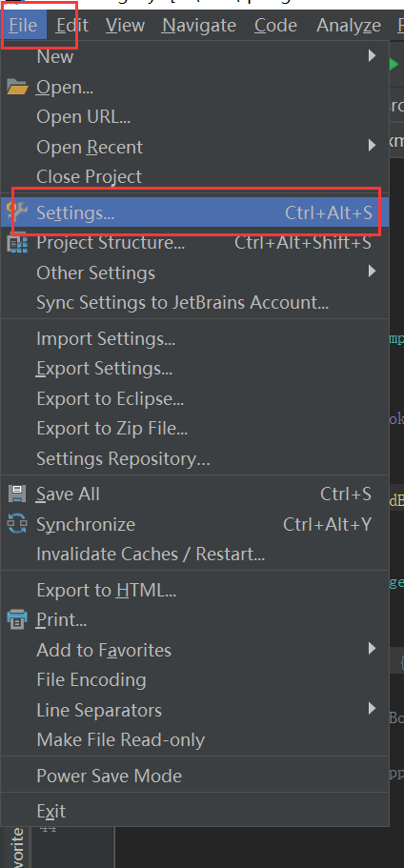This screenshot has width=404, height=868.
Task: Expand the New submenu arrow
Action: click(x=372, y=55)
